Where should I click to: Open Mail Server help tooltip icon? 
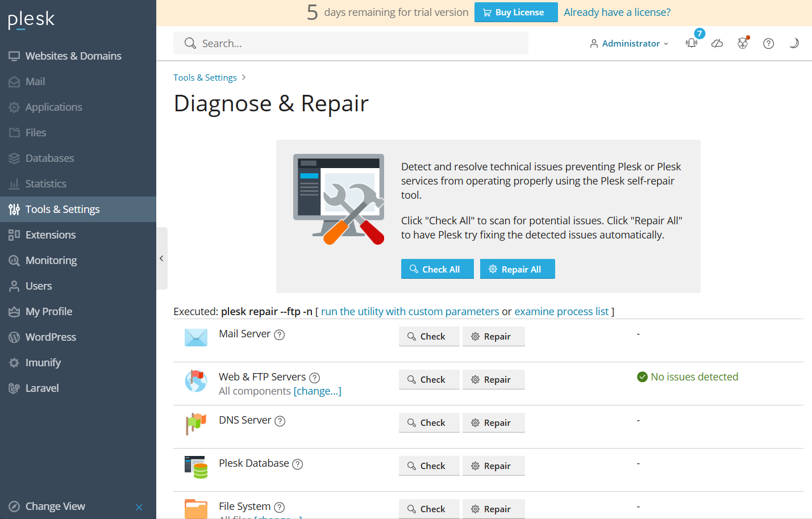[280, 334]
